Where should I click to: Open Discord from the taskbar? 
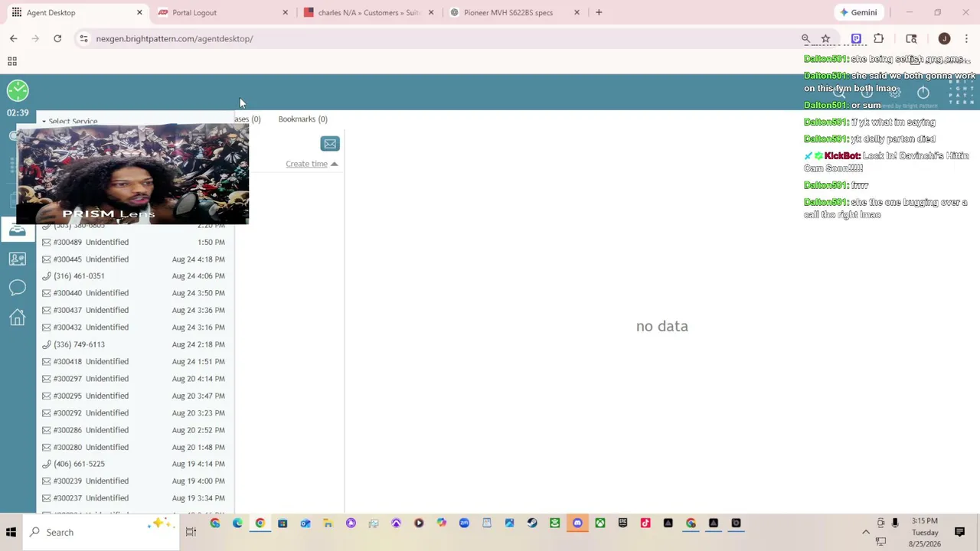click(577, 523)
